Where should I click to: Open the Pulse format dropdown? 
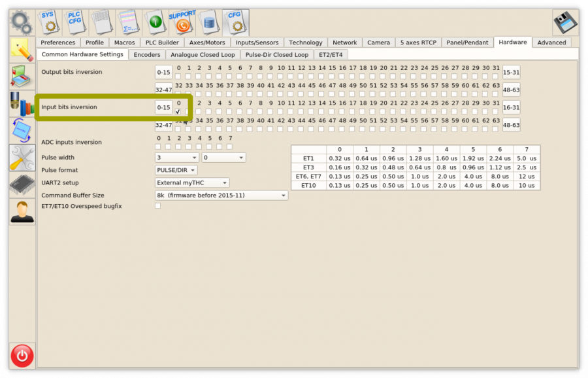click(x=176, y=170)
